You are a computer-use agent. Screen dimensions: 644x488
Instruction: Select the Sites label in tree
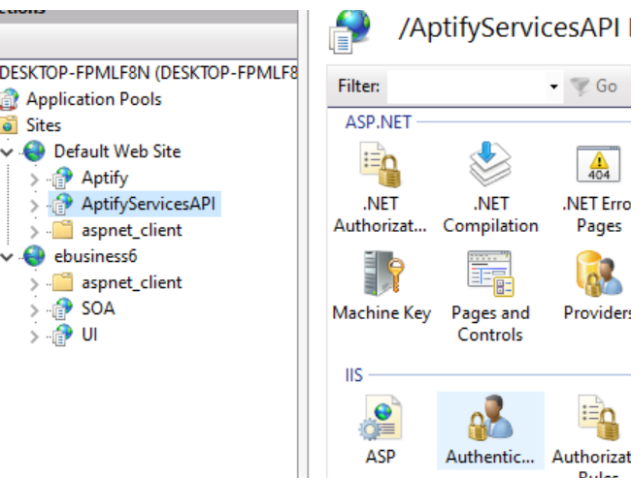[44, 125]
